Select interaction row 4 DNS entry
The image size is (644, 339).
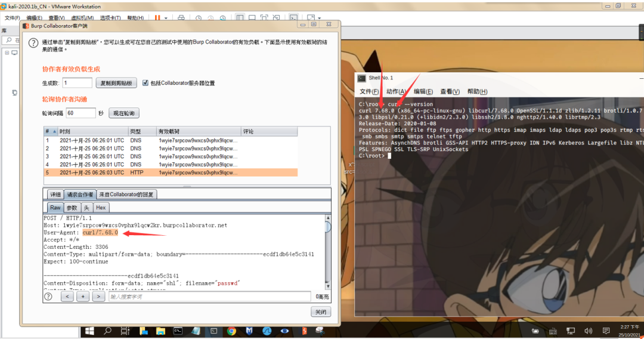(171, 164)
